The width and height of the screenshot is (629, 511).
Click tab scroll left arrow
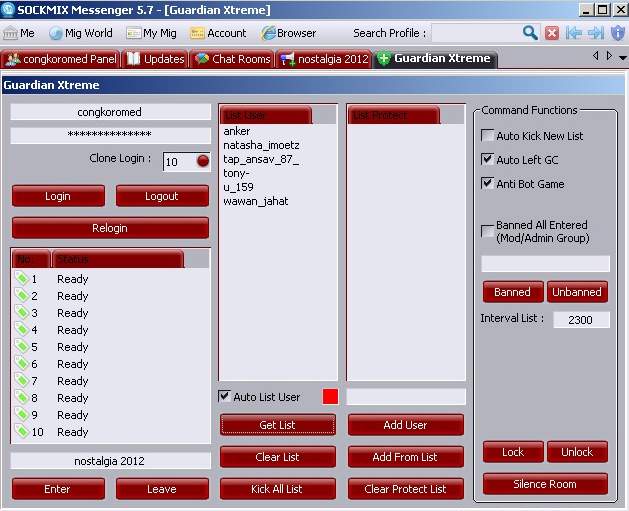coord(596,56)
